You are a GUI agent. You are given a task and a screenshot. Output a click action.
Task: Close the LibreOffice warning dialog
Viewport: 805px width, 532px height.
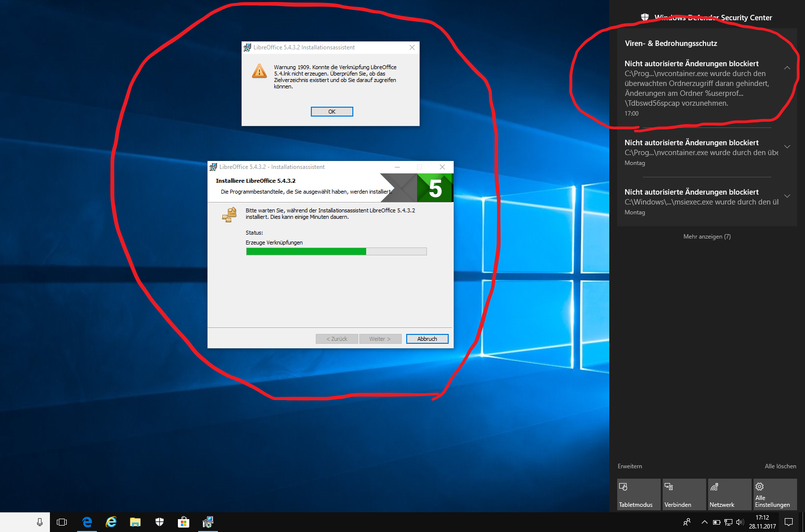coord(412,47)
